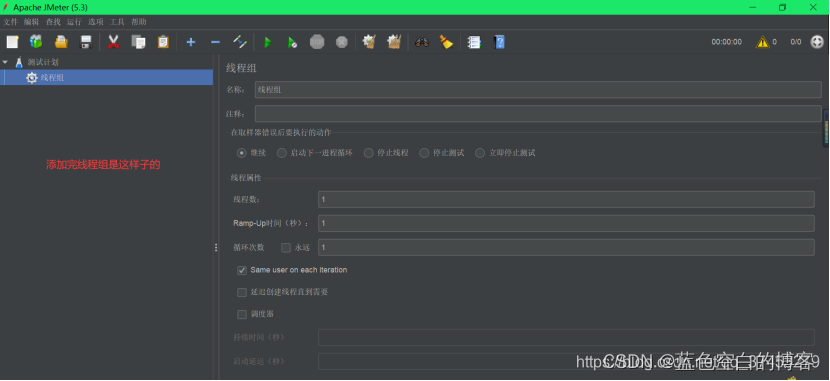The height and width of the screenshot is (381, 830).
Task: Click the thread group gear icon
Action: pos(32,78)
